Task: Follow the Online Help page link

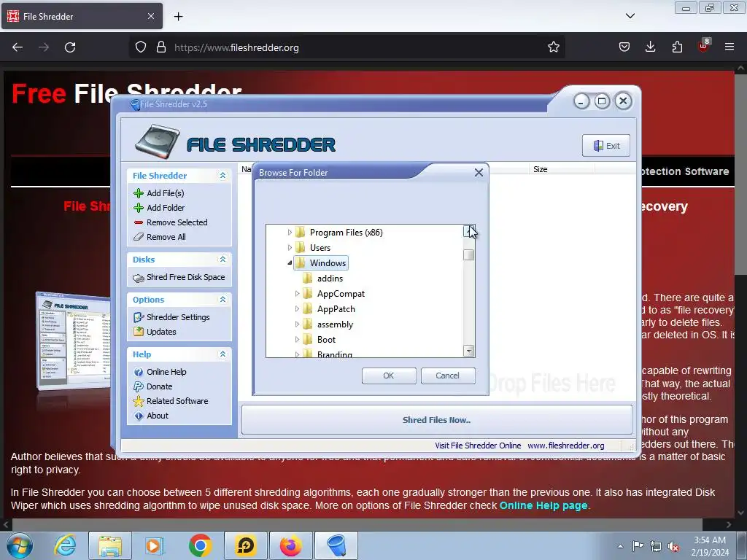Action: pos(543,505)
